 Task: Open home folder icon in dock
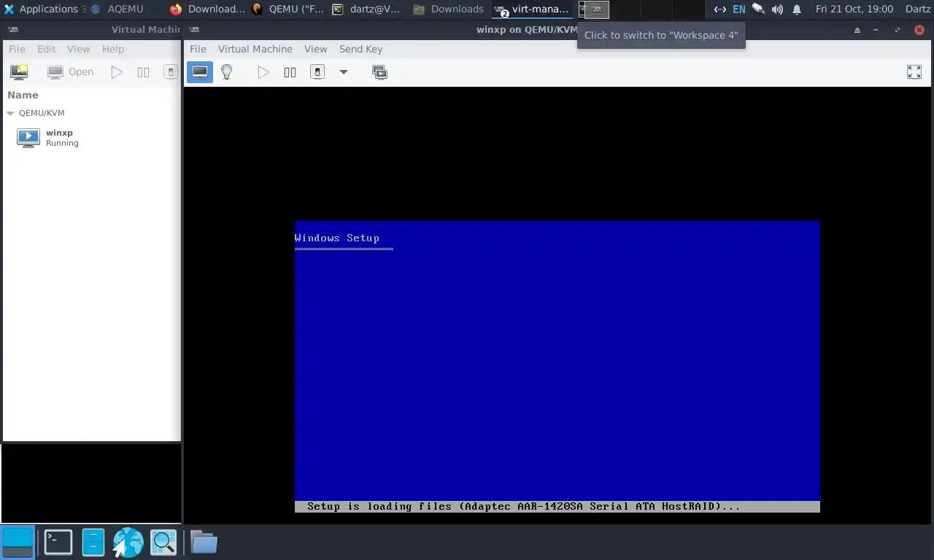[204, 542]
